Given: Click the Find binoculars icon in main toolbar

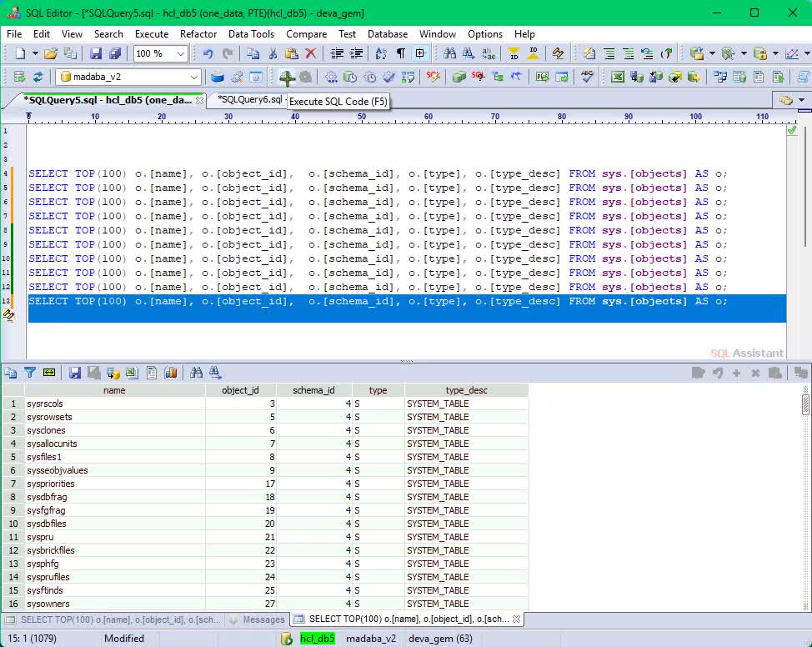Looking at the screenshot, I should 449,53.
